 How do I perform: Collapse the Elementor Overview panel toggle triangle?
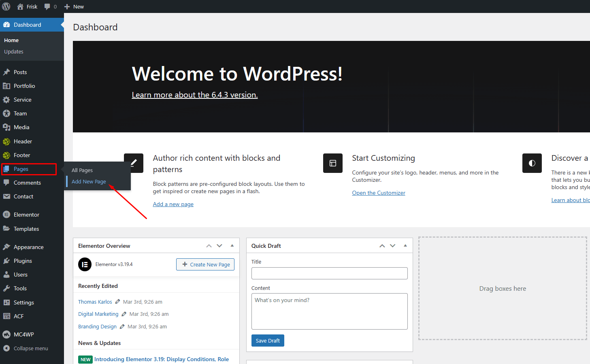pos(232,245)
